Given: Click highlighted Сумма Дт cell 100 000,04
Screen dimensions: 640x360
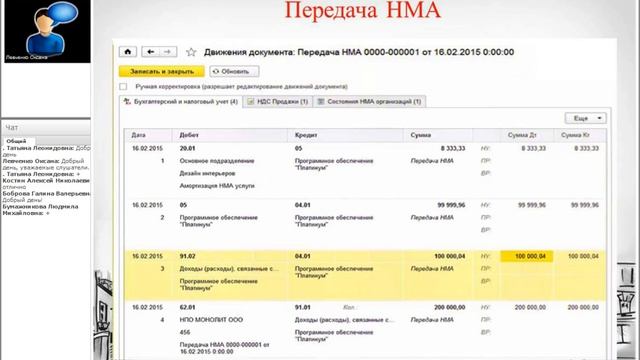Looking at the screenshot, I should (x=527, y=256).
